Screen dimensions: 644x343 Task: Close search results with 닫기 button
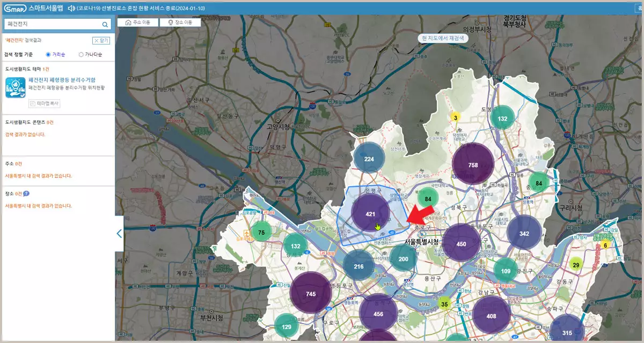tap(101, 40)
